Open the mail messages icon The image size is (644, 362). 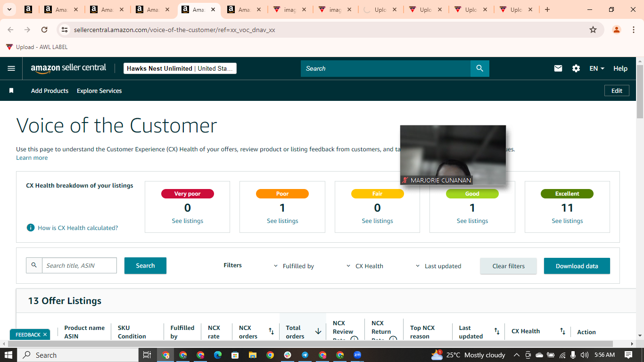558,68
